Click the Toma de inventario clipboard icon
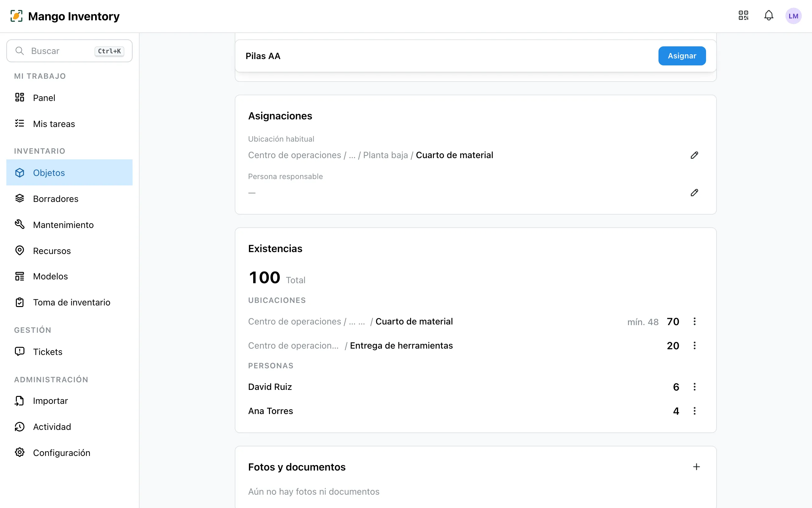Screen dimensions: 812x508 (20, 302)
